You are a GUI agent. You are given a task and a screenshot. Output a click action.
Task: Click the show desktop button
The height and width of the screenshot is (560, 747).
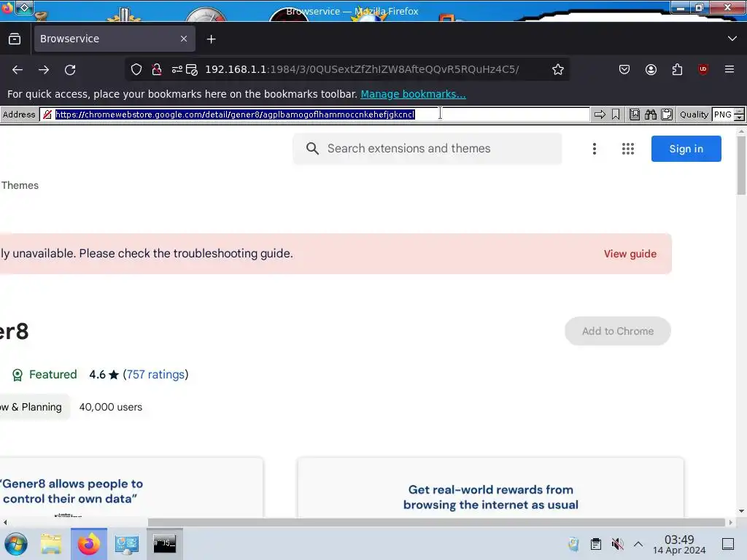pos(728,544)
